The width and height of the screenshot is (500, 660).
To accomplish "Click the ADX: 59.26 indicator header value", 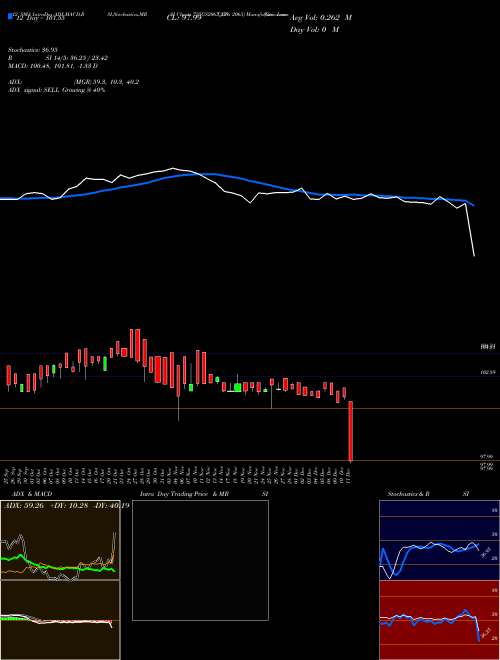I will [x=24, y=506].
